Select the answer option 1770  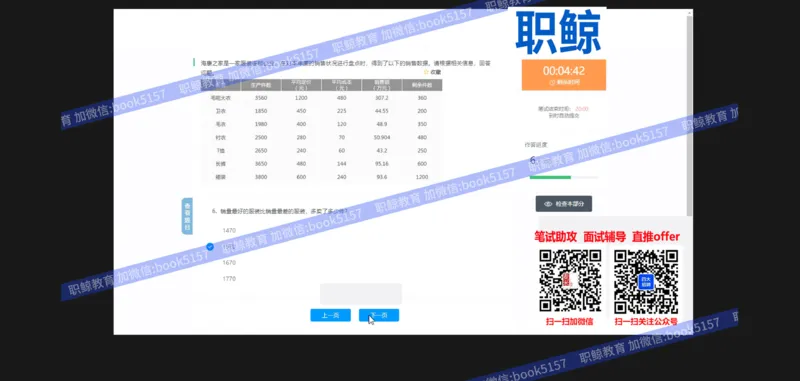(x=229, y=279)
